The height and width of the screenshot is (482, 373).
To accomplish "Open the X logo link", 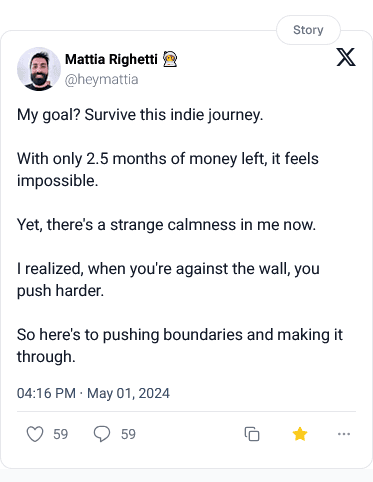I will click(x=346, y=57).
